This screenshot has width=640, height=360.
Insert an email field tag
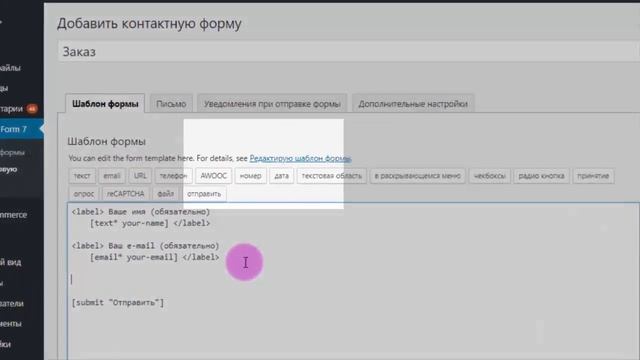(112, 176)
